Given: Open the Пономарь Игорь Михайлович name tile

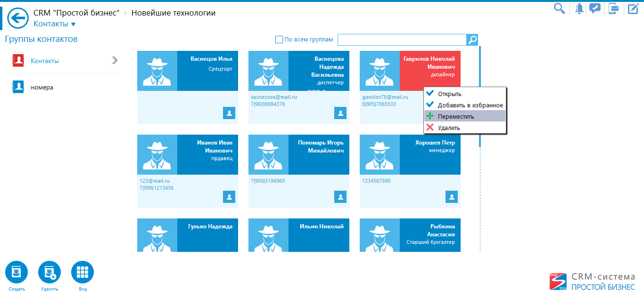Looking at the screenshot, I should [x=319, y=154].
